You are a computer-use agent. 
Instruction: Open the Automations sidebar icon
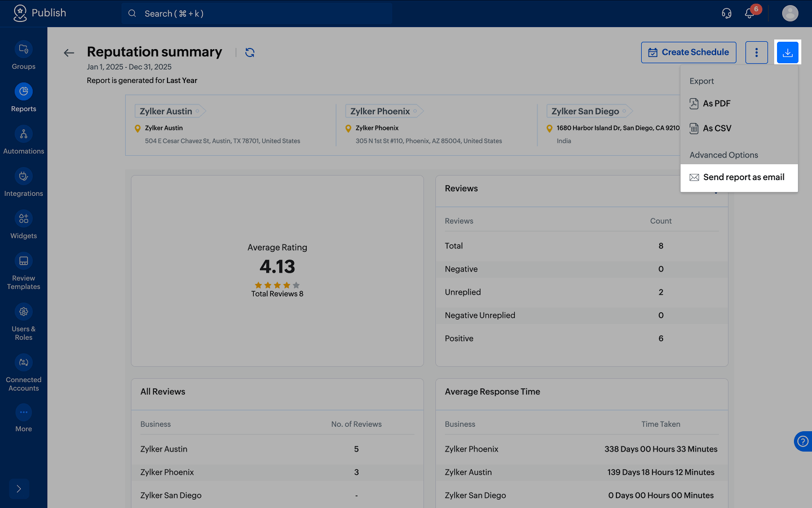pyautogui.click(x=24, y=134)
